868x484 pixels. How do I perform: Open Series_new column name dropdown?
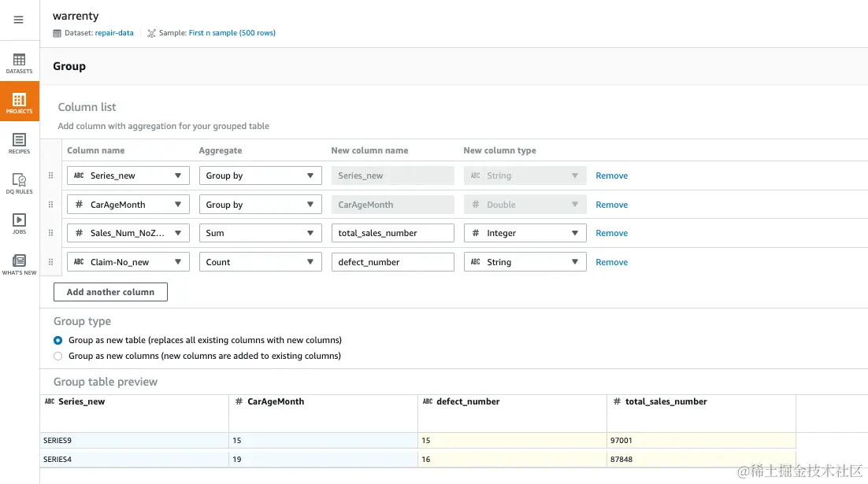pos(128,175)
